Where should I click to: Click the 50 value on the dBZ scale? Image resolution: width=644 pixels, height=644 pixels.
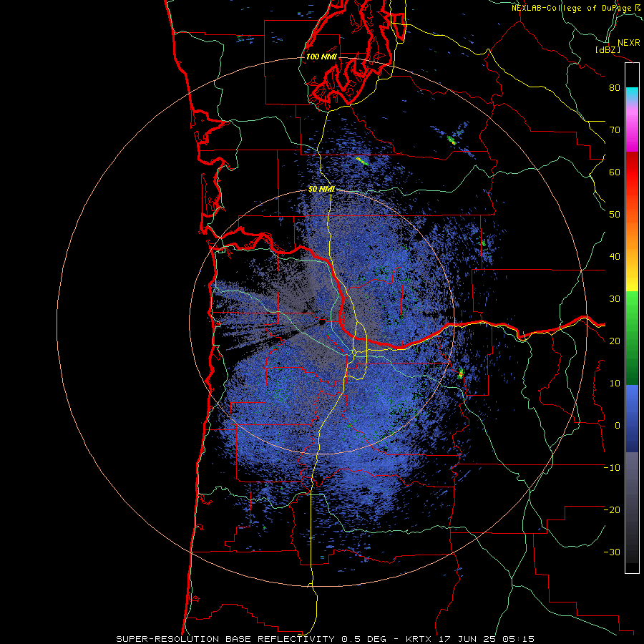(615, 215)
